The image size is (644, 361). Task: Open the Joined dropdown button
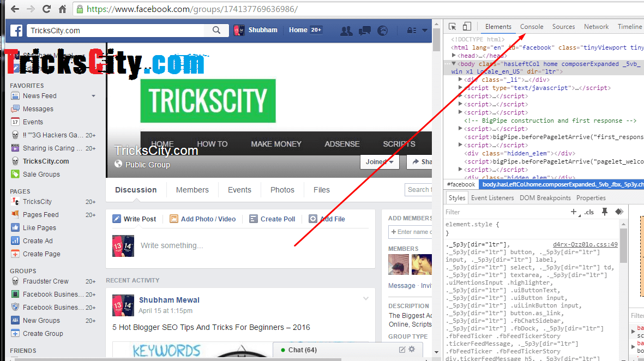tap(380, 162)
